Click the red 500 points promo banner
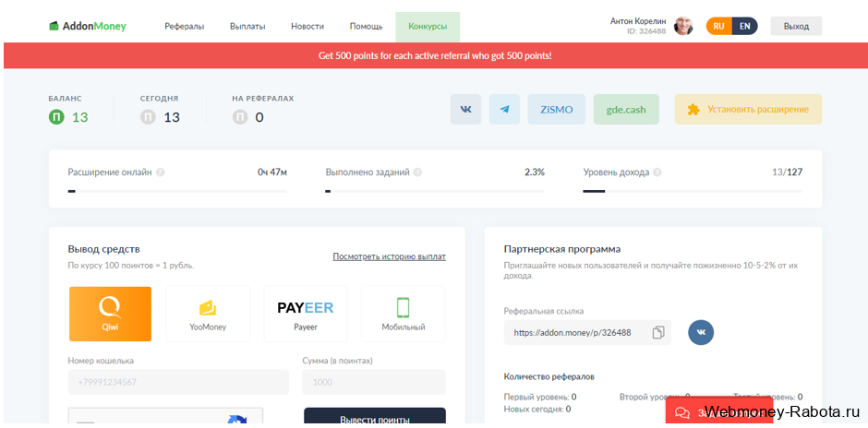This screenshot has height=428, width=868. [x=434, y=56]
